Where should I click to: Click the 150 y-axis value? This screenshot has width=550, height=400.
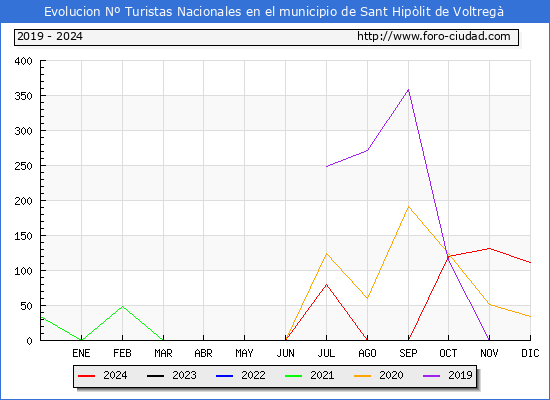[x=23, y=236]
